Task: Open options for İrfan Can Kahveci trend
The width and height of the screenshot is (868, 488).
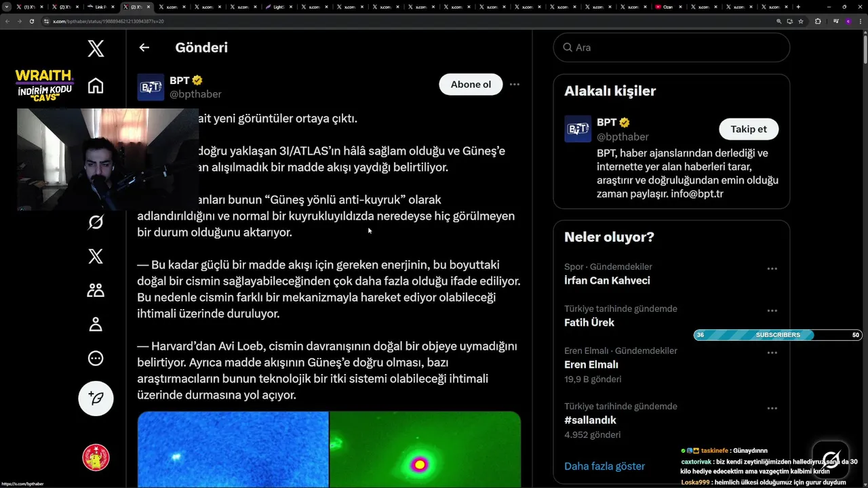Action: tap(772, 269)
